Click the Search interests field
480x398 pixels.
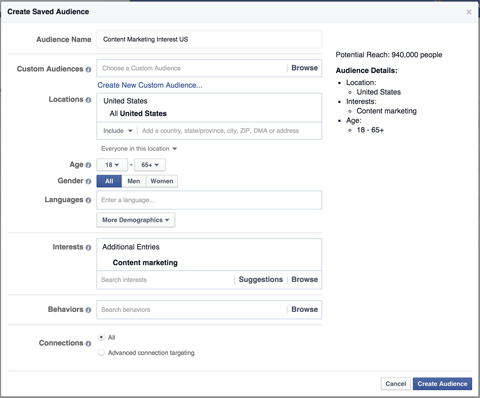click(x=166, y=279)
